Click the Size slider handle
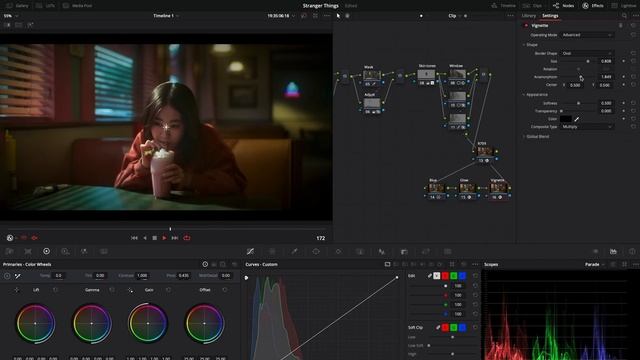640x360 pixels. point(588,61)
